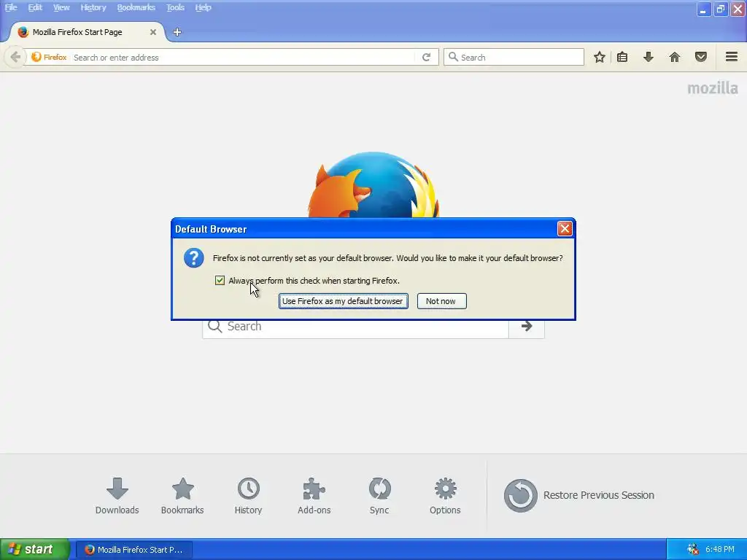Click the magnifier icon in toolbar search box
The image size is (747, 560).
453,57
